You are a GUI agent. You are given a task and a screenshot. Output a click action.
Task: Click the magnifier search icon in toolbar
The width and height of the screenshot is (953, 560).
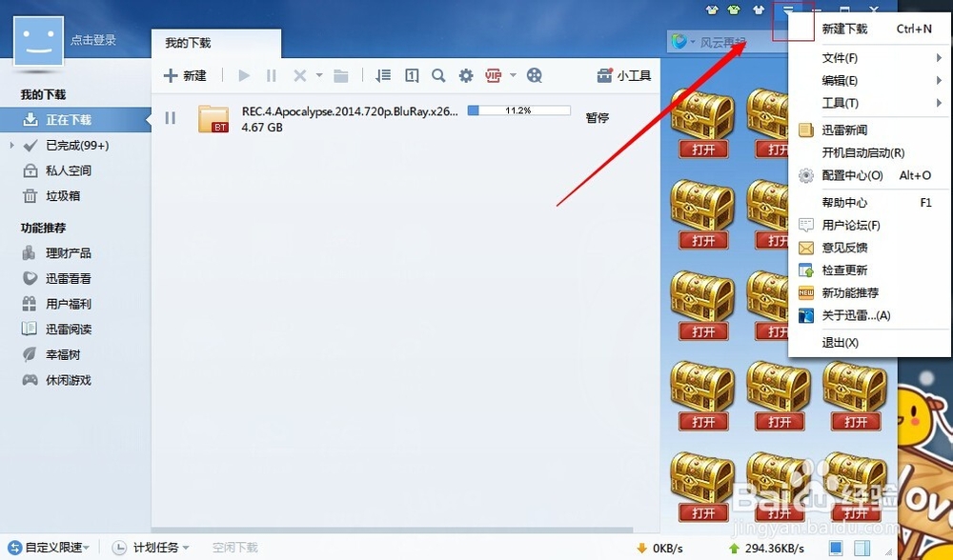coord(438,75)
